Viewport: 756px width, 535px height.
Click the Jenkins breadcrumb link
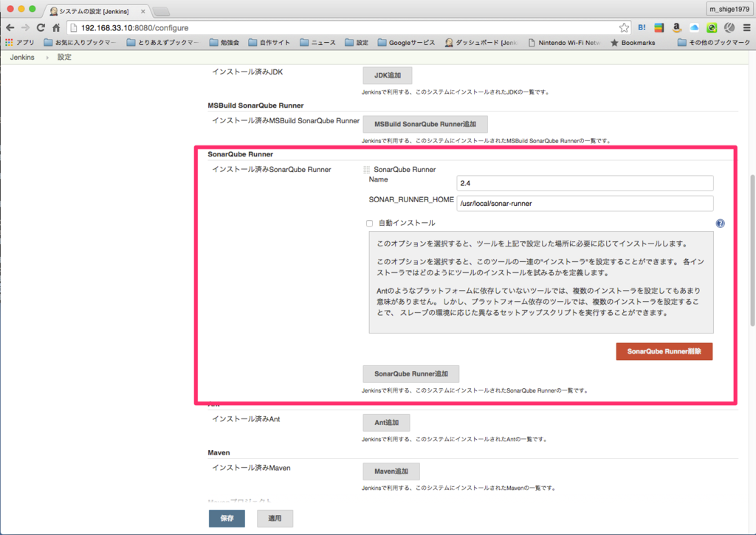[22, 58]
